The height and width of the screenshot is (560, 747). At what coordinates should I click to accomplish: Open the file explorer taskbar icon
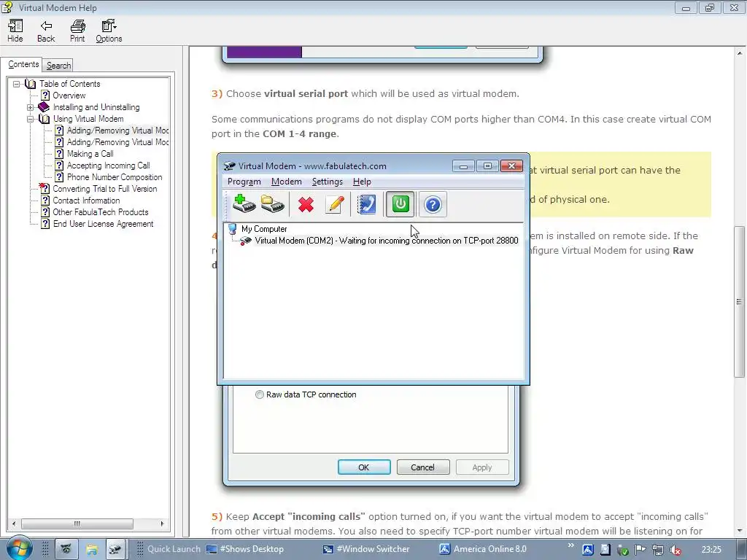pos(91,550)
